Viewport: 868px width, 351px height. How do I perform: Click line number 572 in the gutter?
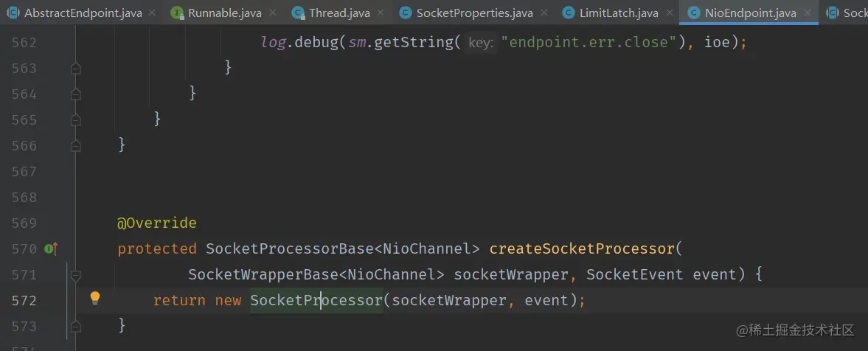point(24,301)
